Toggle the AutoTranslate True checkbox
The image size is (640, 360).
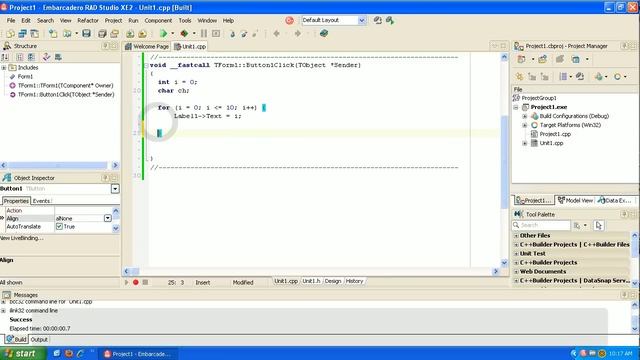59,227
